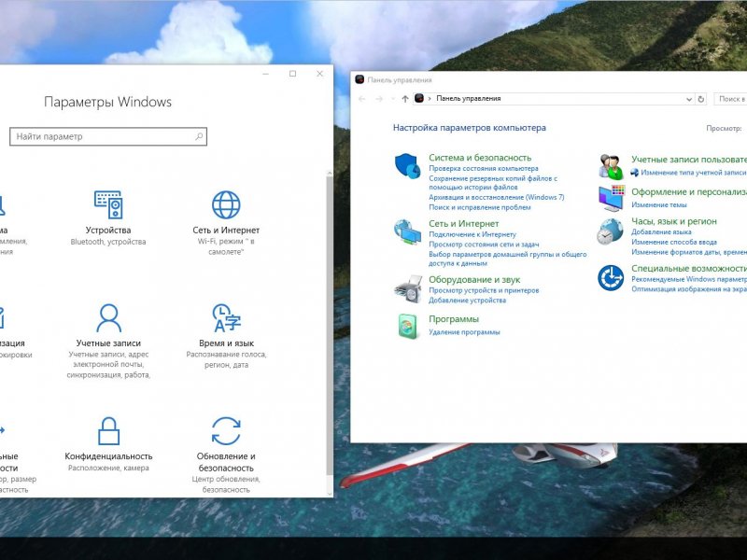Open Просмотр состояния сети и задач
This screenshot has height=560, width=747.
(x=484, y=245)
